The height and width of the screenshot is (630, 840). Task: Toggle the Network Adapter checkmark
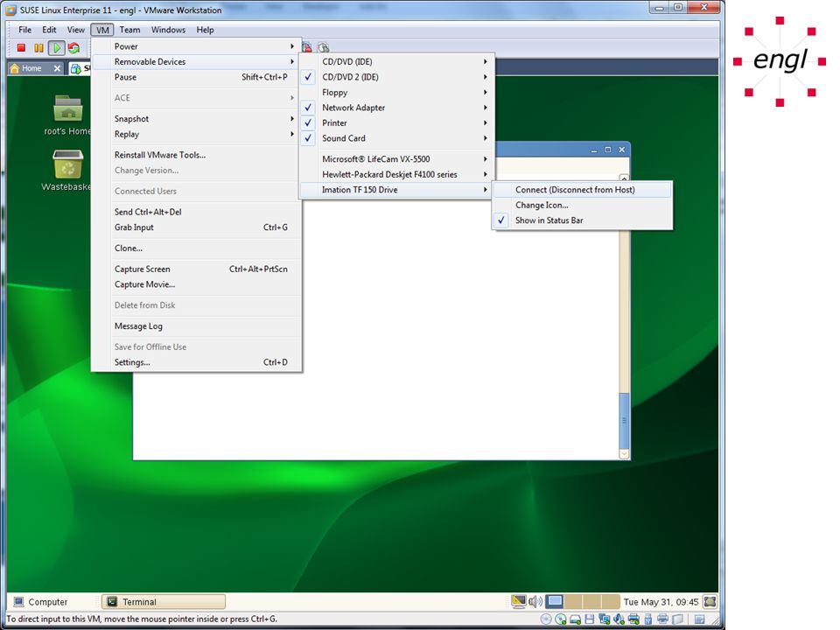308,108
